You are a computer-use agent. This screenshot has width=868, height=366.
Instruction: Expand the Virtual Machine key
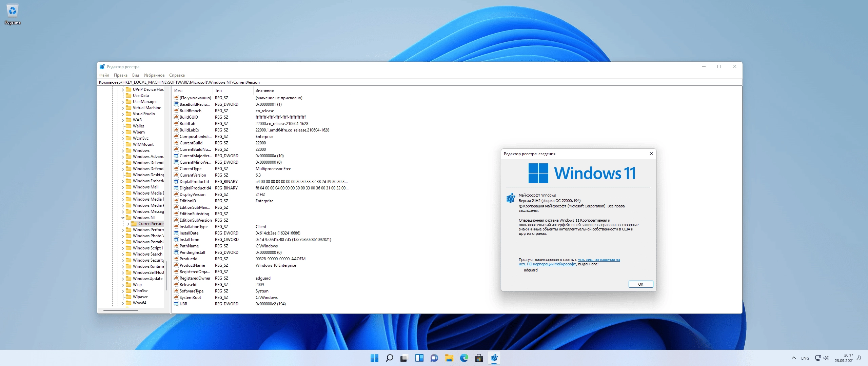(123, 108)
